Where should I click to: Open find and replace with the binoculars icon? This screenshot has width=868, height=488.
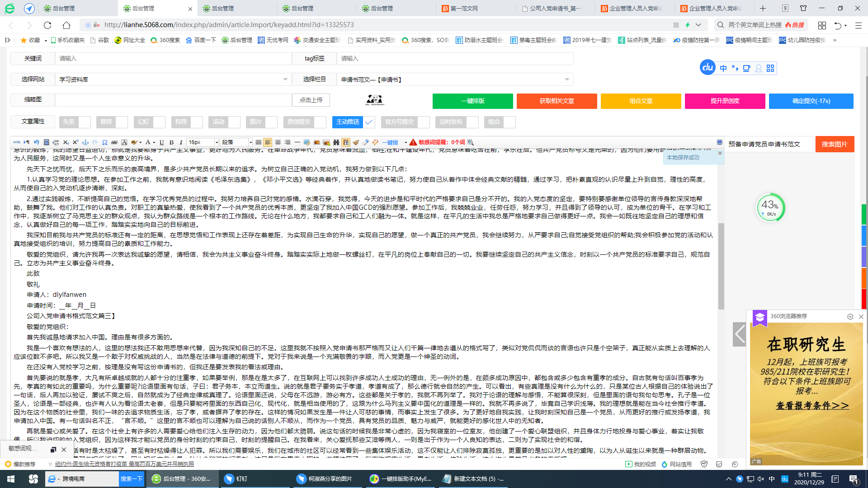[336, 142]
